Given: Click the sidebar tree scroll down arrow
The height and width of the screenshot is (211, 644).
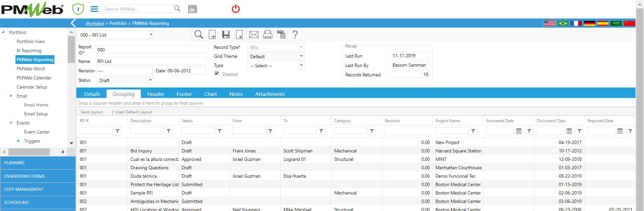Looking at the screenshot, I should point(71,143).
